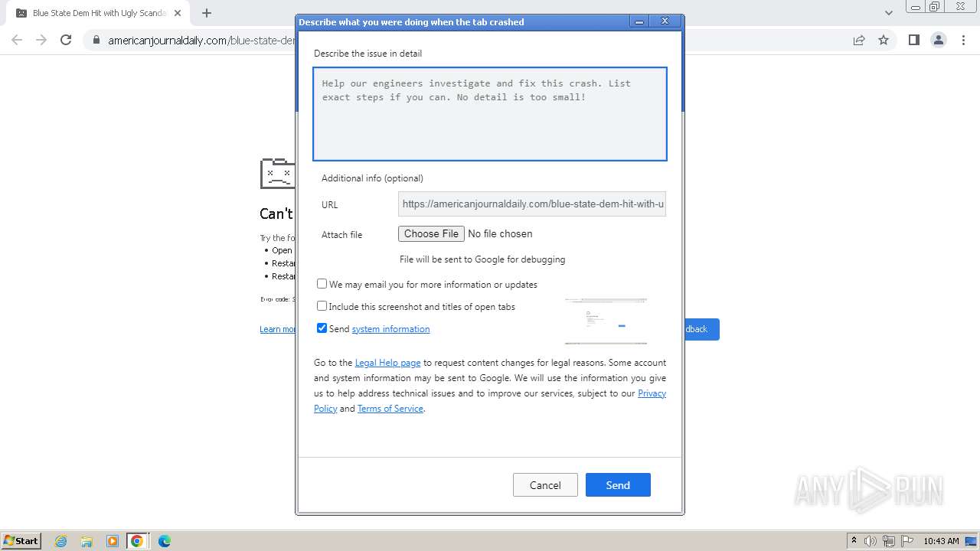The image size is (980, 551).
Task: Open the Action Center flag icon
Action: (x=906, y=541)
